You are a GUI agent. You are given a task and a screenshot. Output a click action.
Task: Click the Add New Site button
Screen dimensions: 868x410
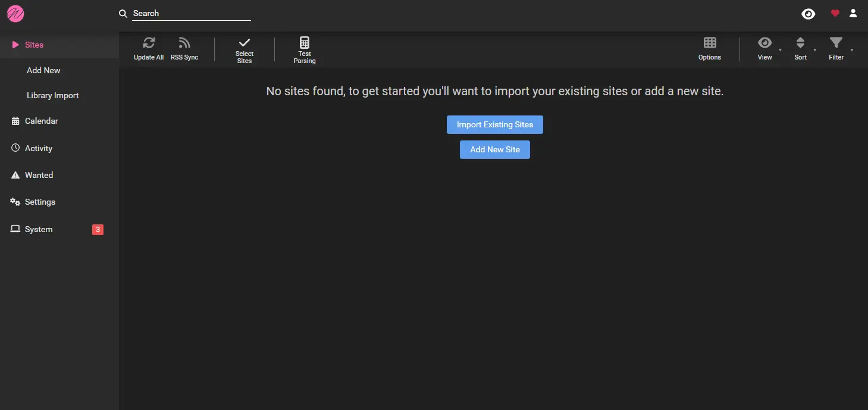(494, 149)
